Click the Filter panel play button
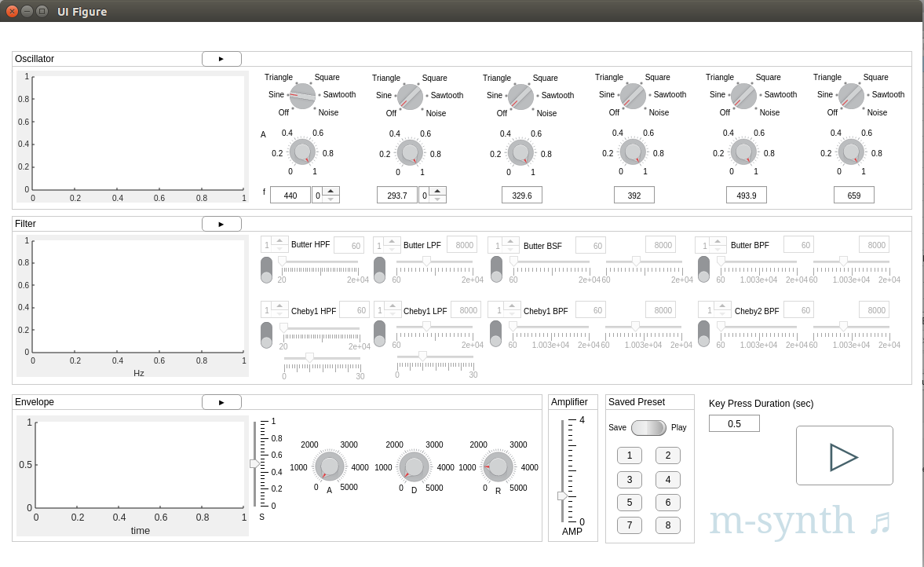The height and width of the screenshot is (567, 924). [x=221, y=224]
